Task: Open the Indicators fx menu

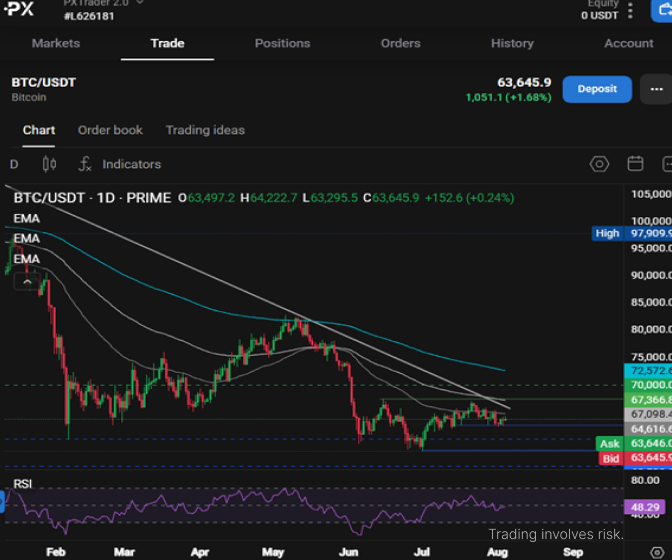Action: [120, 164]
